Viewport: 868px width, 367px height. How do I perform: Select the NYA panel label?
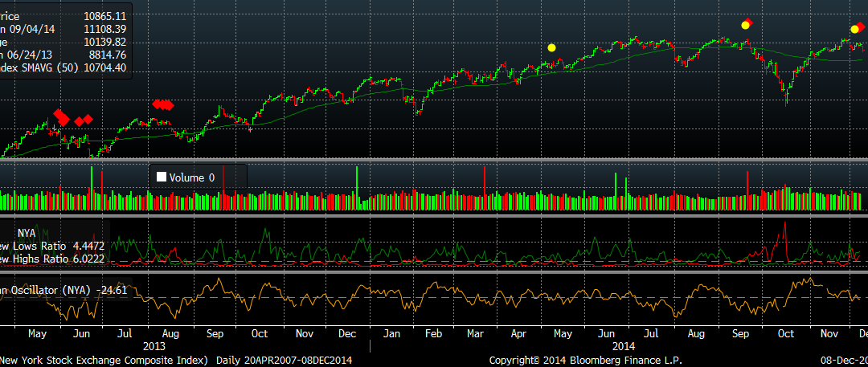pos(26,233)
